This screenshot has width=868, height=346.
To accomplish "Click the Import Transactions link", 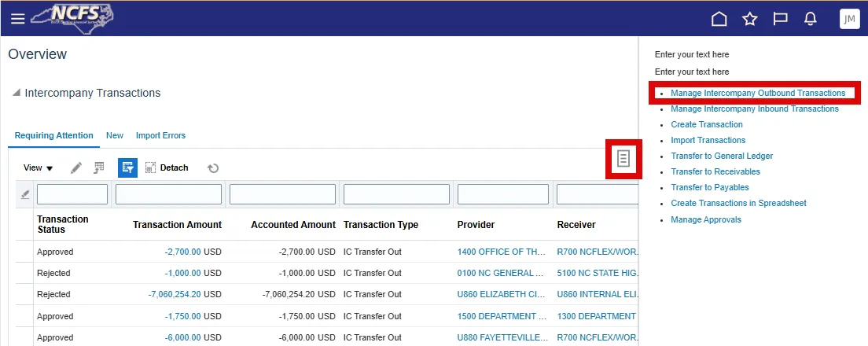I will pyautogui.click(x=708, y=140).
